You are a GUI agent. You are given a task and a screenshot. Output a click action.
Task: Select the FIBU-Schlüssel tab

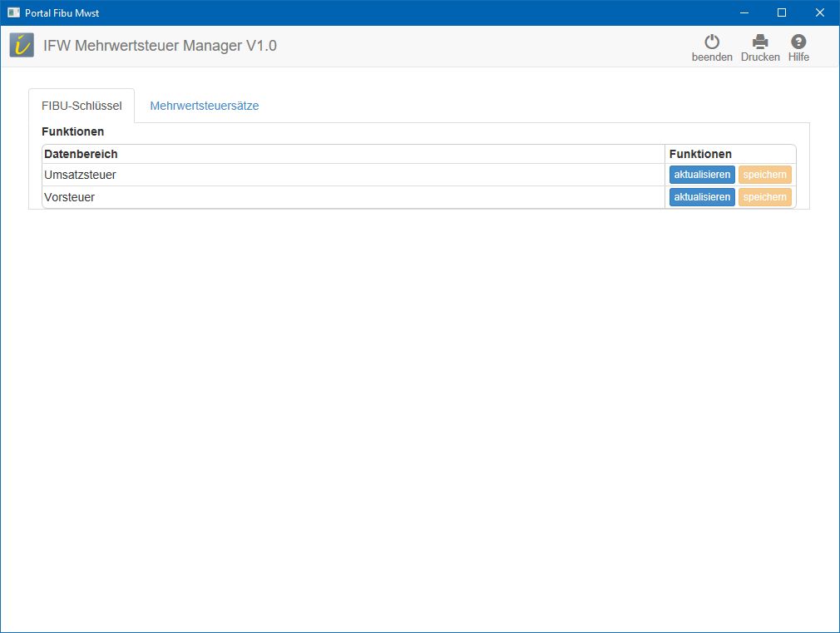pos(82,106)
